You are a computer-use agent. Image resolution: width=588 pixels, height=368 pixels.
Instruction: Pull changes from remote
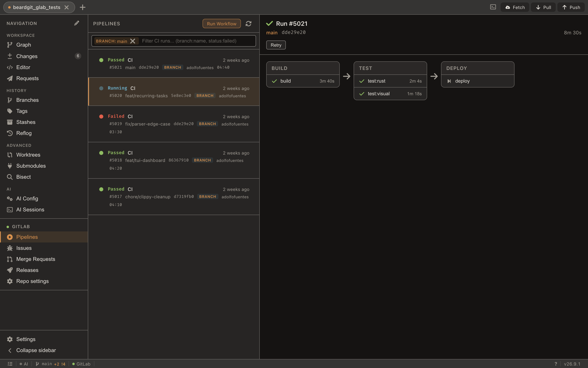tap(543, 7)
